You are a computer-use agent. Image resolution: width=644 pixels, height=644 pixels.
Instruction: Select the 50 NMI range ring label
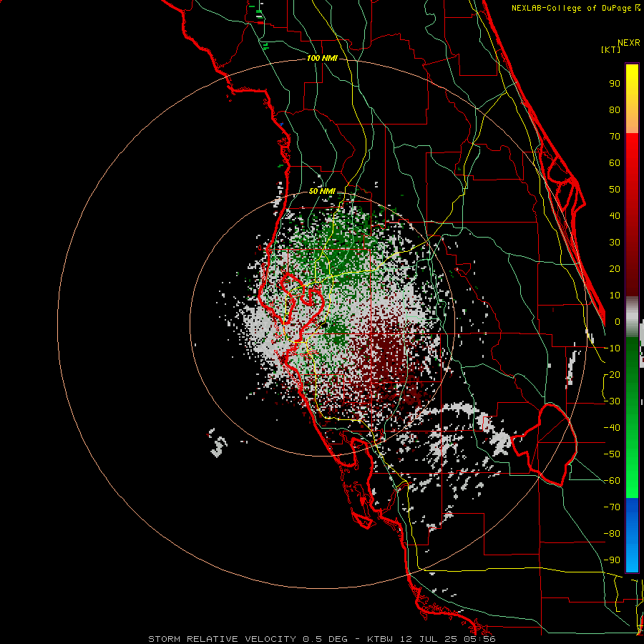point(322,191)
